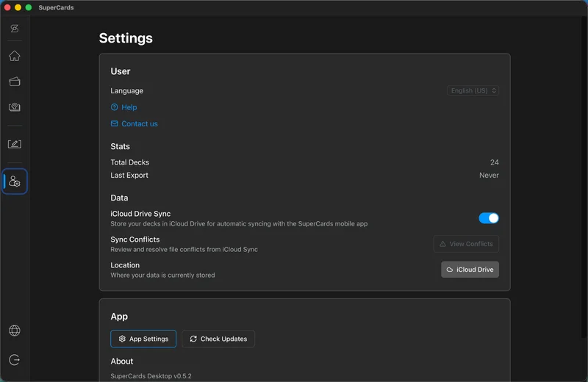Click the SuperCards Desktop v0.5.2 version text

[151, 376]
